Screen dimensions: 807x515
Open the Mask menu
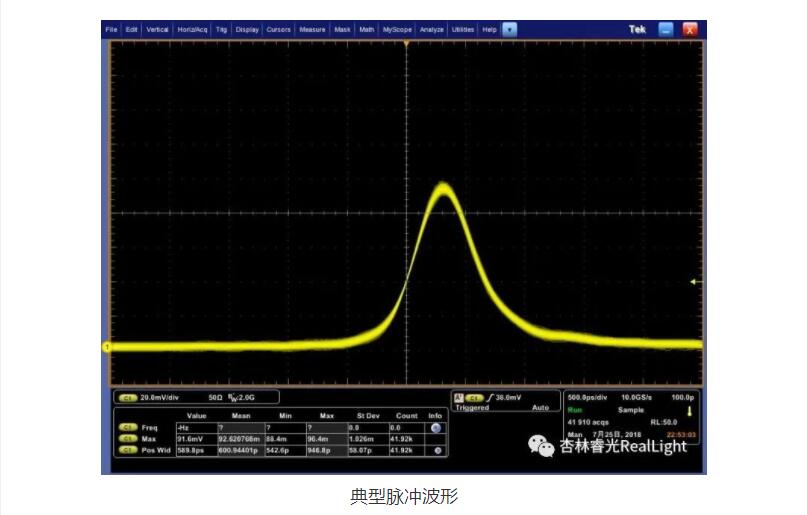(x=342, y=30)
